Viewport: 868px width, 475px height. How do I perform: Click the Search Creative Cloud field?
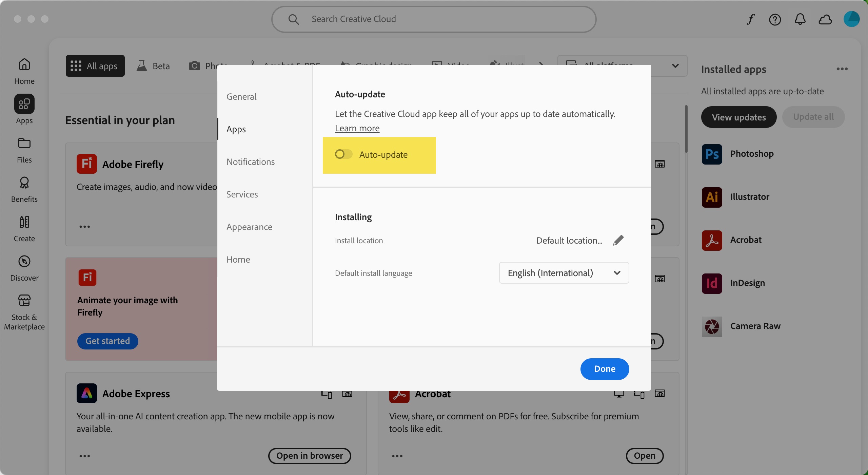[434, 19]
